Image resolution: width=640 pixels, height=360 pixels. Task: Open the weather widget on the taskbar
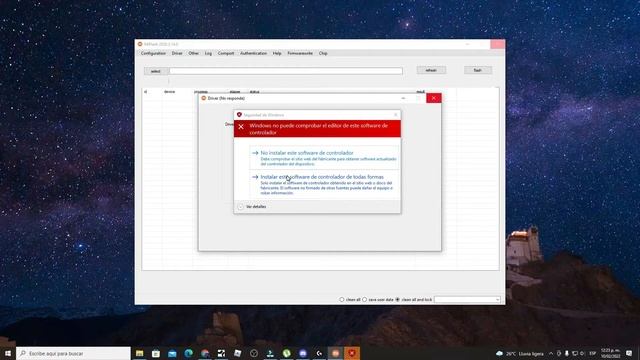tap(520, 353)
